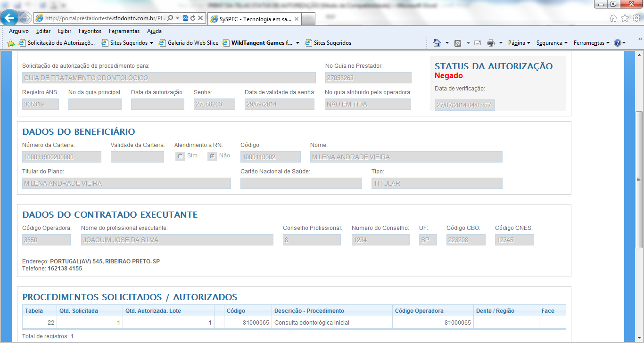Refresh the page with reload icon
Screen dimensions: 644x343
pos(193,18)
